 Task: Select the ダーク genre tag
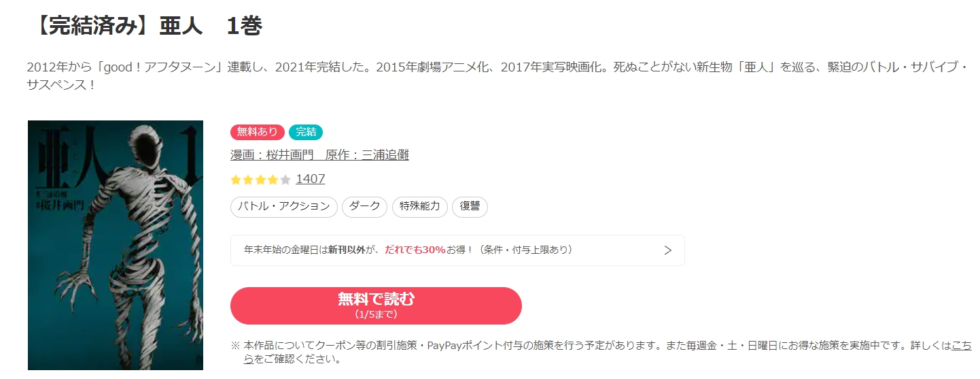click(x=365, y=207)
